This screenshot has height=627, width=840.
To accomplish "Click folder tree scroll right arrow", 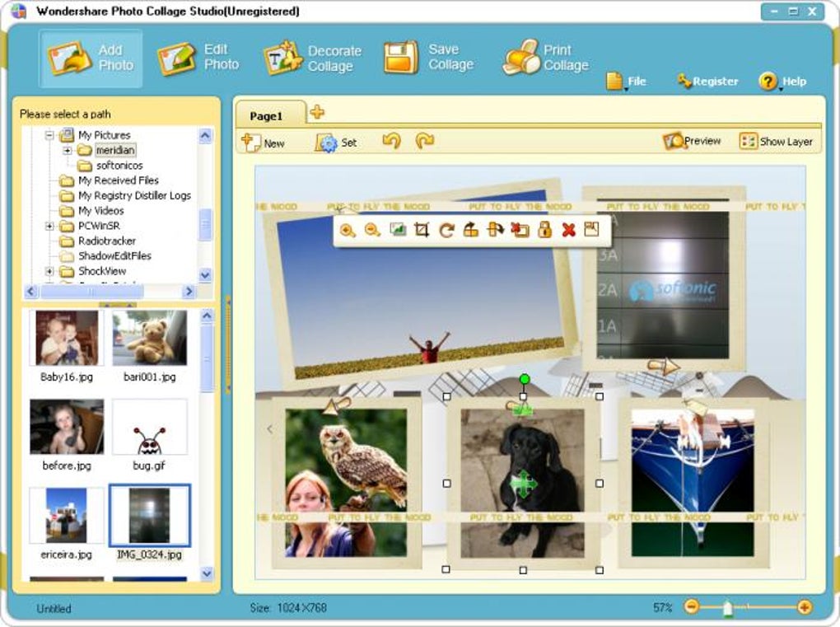I will point(188,291).
